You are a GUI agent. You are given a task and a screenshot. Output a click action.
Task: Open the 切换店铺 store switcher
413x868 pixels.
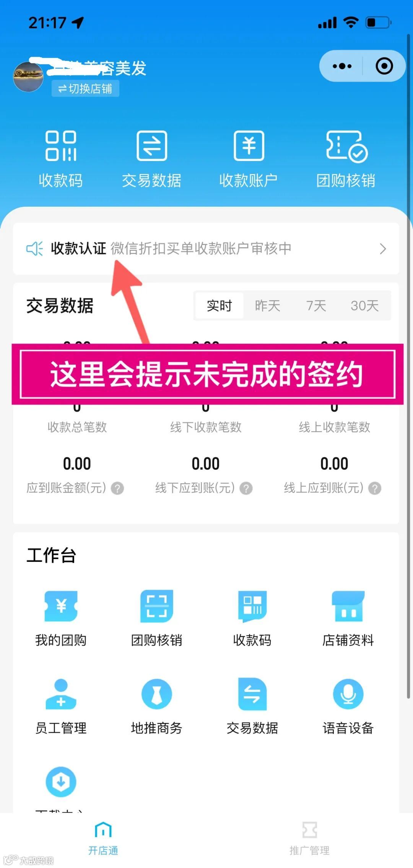(85, 89)
